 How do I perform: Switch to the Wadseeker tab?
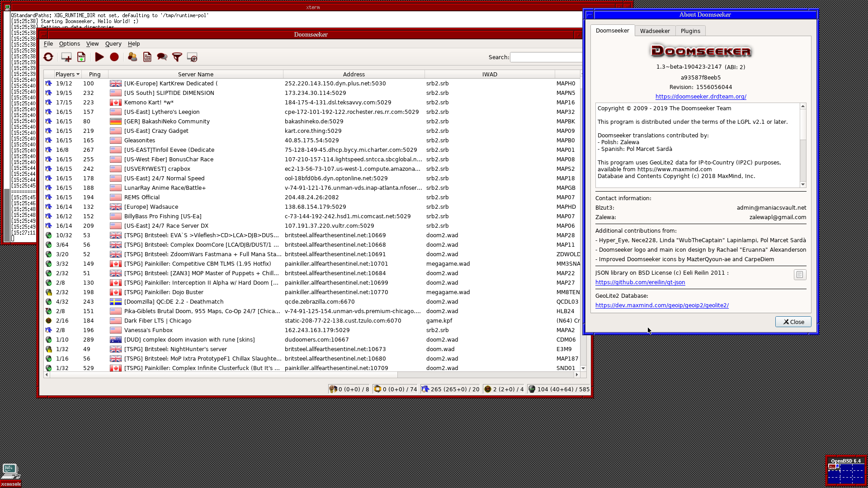click(x=655, y=31)
